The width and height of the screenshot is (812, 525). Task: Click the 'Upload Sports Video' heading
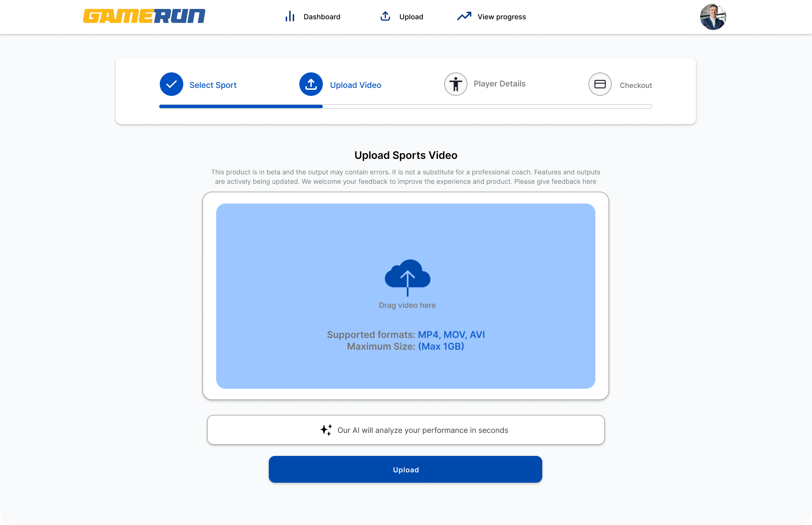tap(406, 156)
